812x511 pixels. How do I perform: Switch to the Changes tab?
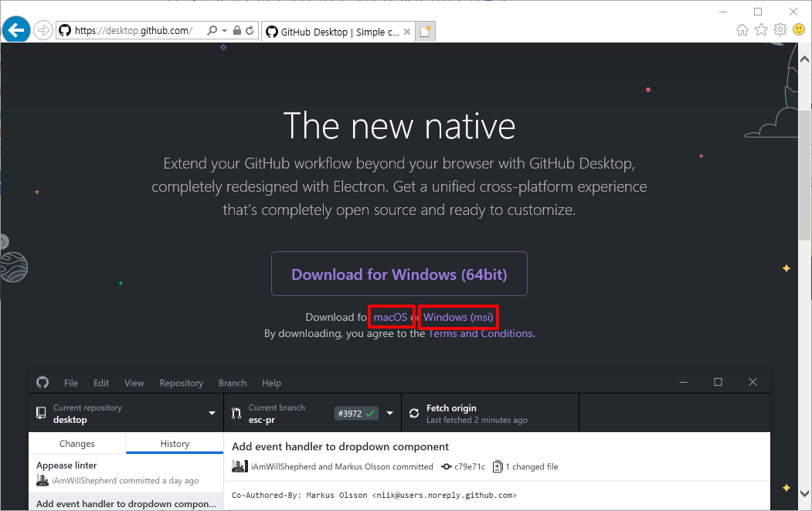pos(77,444)
